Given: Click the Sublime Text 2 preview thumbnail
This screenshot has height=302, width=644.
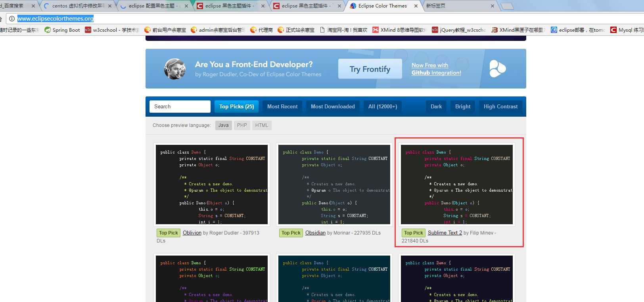Looking at the screenshot, I should pyautogui.click(x=457, y=185).
